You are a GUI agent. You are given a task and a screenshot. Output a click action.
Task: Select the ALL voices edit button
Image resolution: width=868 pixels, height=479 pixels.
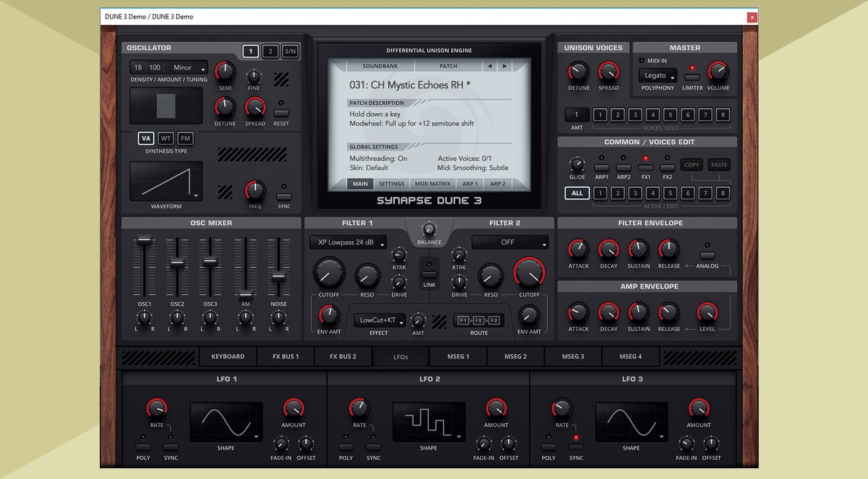coord(577,193)
